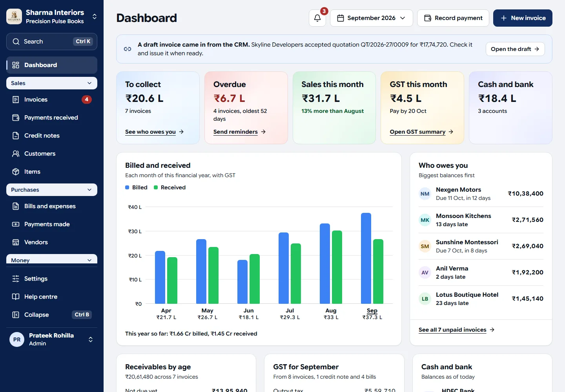Click the Settings sliders icon
Image resolution: width=565 pixels, height=392 pixels.
[x=16, y=279]
